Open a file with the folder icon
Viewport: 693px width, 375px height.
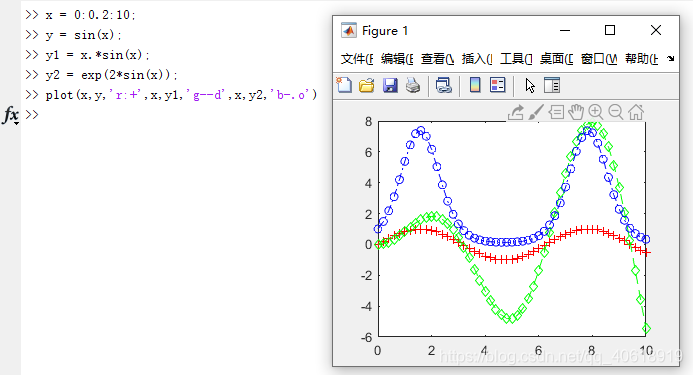pos(366,85)
